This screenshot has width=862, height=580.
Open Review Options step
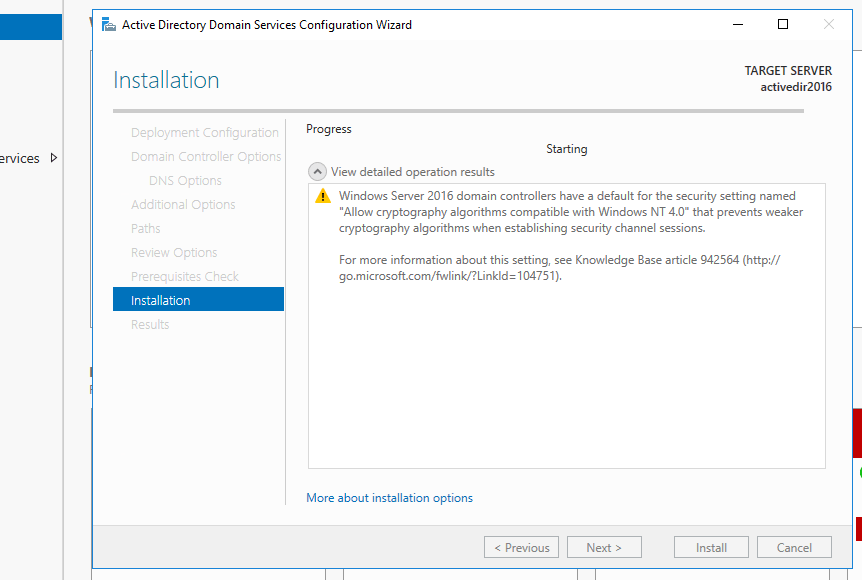pos(174,253)
